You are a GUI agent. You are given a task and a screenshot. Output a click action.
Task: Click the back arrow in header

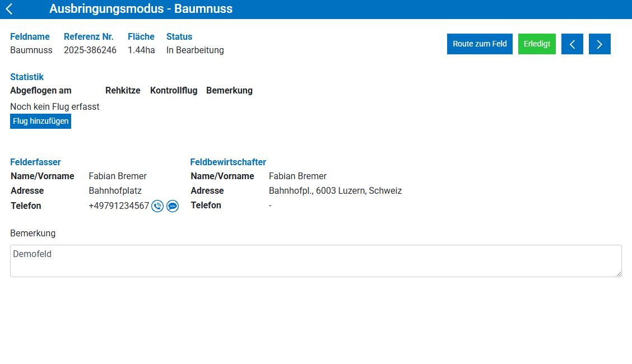tap(9, 9)
